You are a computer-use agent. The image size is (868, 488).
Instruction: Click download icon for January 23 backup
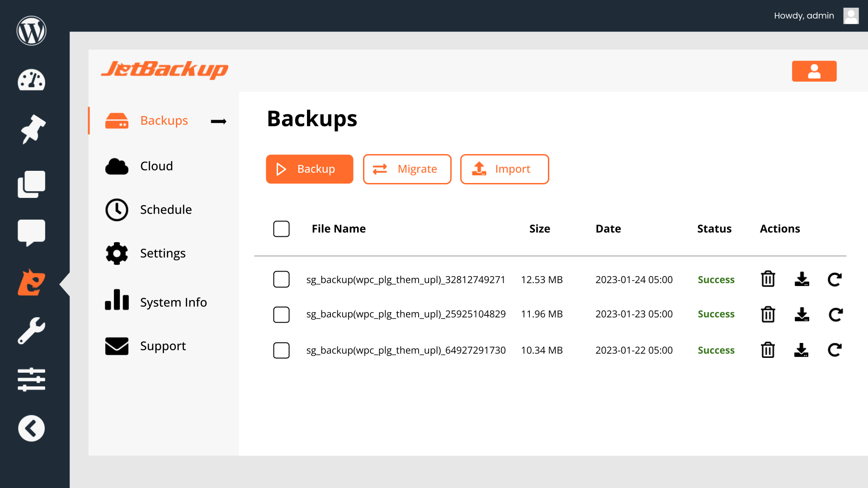tap(802, 314)
